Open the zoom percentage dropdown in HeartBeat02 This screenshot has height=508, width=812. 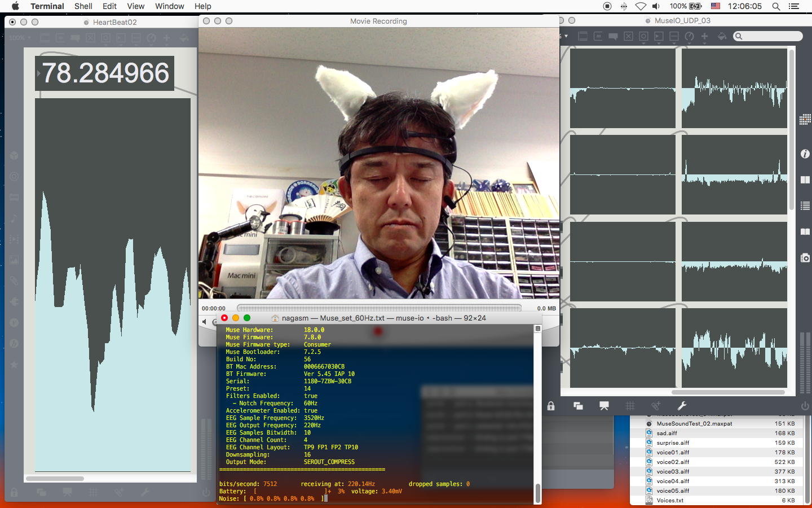tap(20, 38)
